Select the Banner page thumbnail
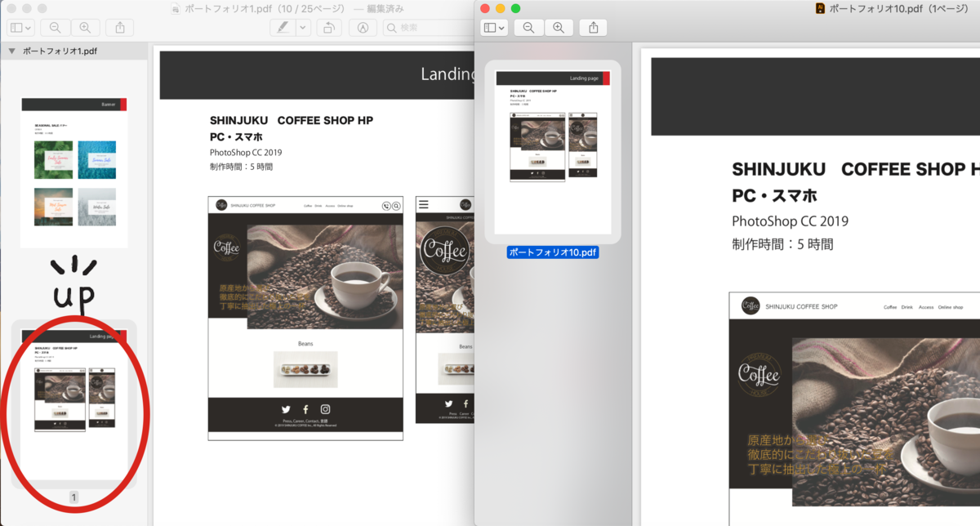Image resolution: width=980 pixels, height=526 pixels. point(74,172)
